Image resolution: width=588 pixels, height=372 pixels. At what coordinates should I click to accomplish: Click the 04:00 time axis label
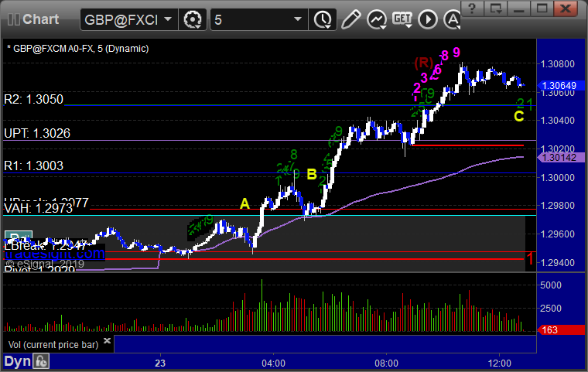273,363
